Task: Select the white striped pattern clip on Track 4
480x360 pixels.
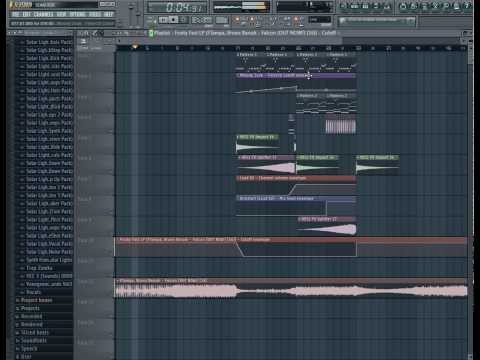Action: (x=340, y=125)
